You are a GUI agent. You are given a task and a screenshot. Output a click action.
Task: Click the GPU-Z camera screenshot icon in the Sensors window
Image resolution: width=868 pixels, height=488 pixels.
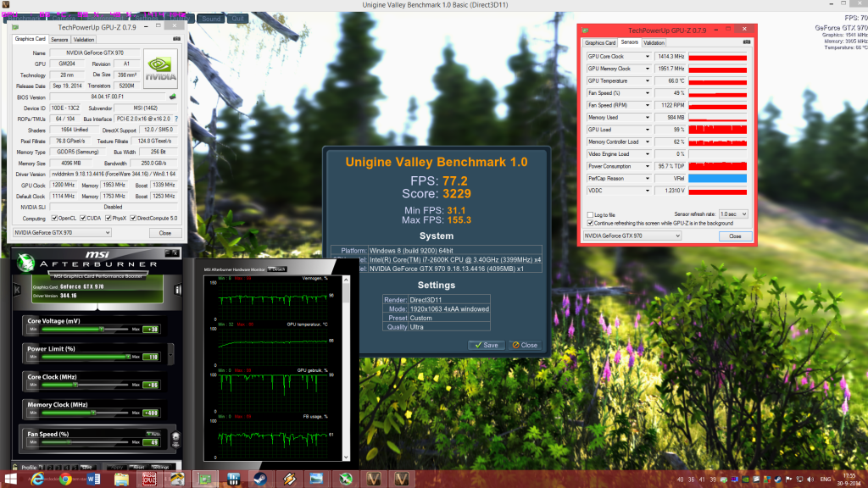[x=746, y=42]
